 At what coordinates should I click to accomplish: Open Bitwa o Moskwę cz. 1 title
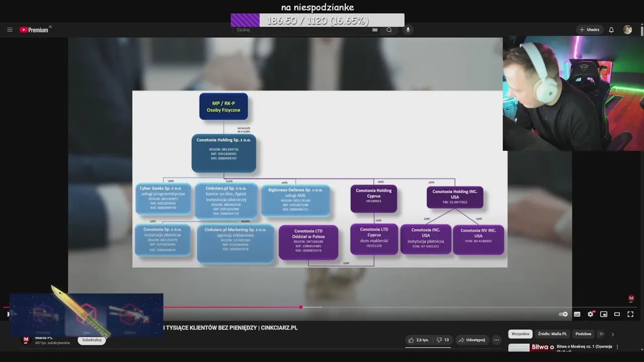(584, 348)
